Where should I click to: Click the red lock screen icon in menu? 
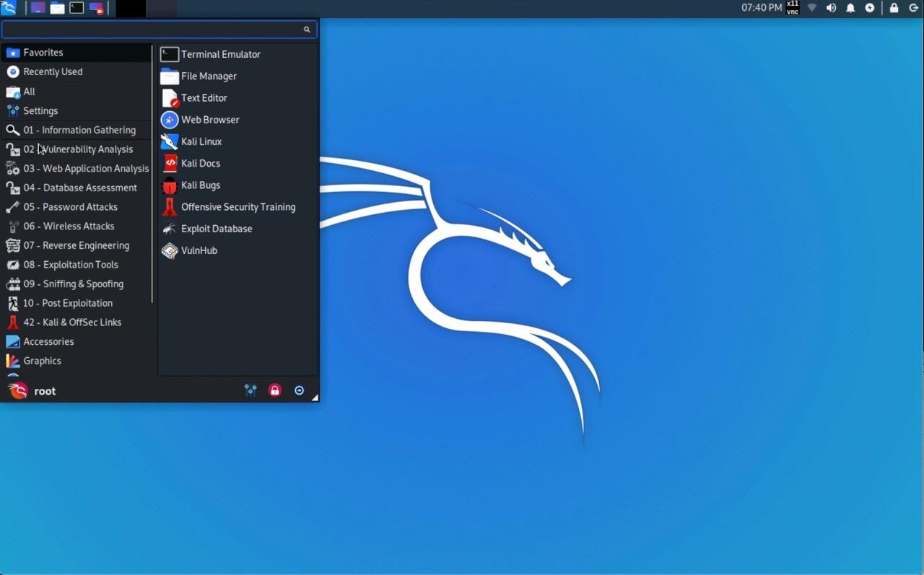(x=274, y=390)
